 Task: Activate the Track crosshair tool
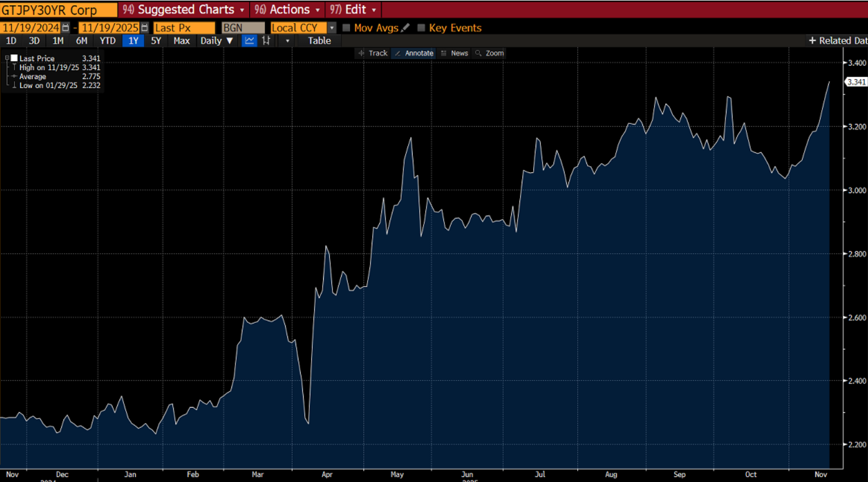(373, 53)
